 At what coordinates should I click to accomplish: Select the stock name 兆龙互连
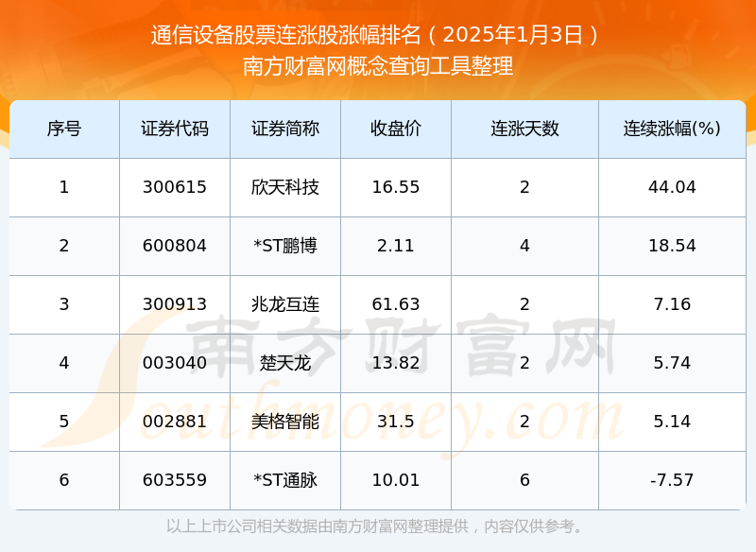(284, 304)
